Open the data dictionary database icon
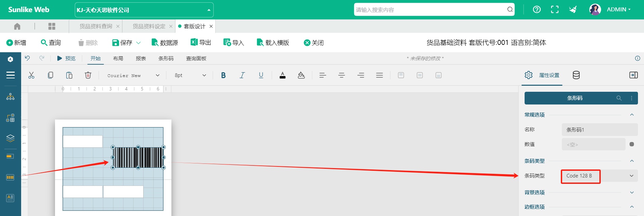Viewport: 644px width, 216px height. (576, 75)
